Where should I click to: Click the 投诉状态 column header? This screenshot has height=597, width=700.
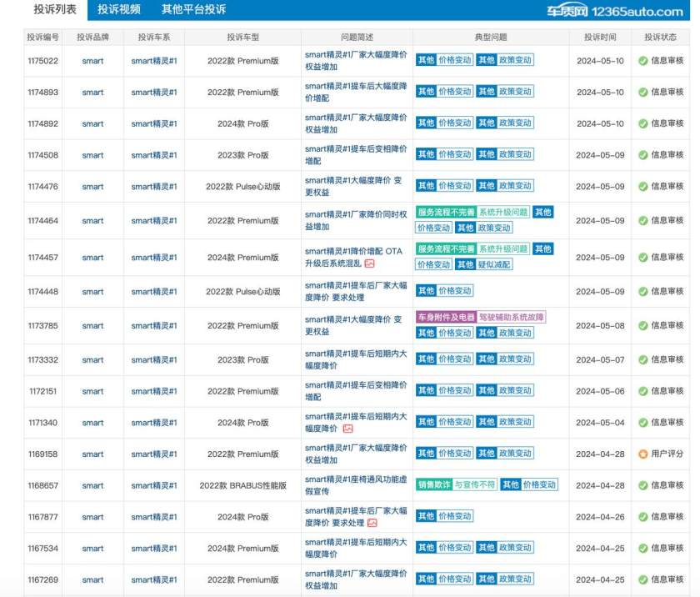(661, 37)
